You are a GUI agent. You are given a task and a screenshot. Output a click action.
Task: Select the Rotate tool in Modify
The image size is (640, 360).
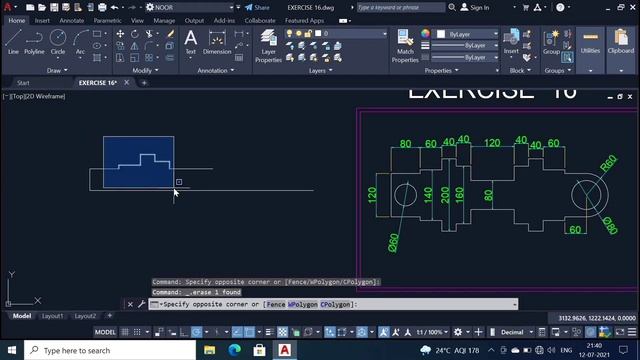[x=135, y=34]
